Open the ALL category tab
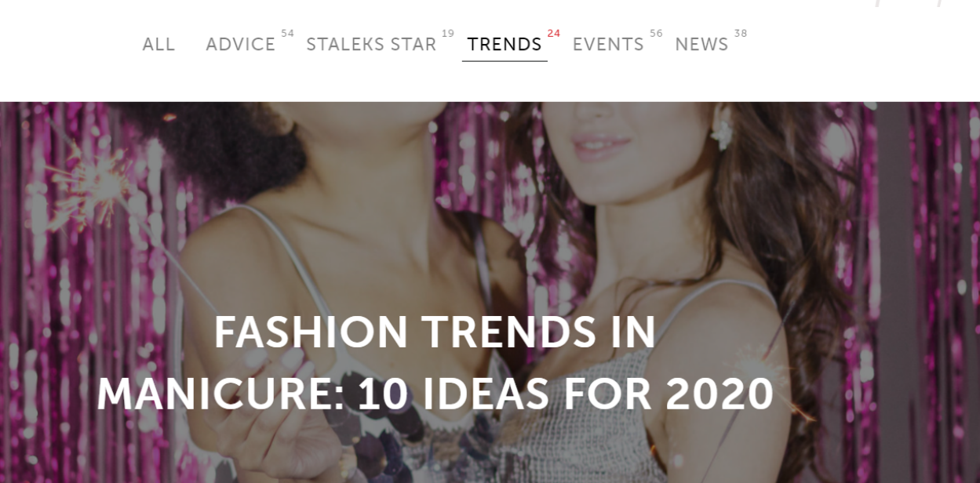The image size is (980, 483). [158, 45]
